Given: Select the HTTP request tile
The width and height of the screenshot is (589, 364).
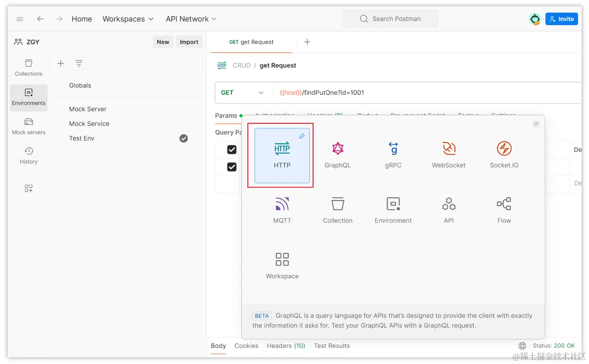Looking at the screenshot, I should pyautogui.click(x=282, y=156).
